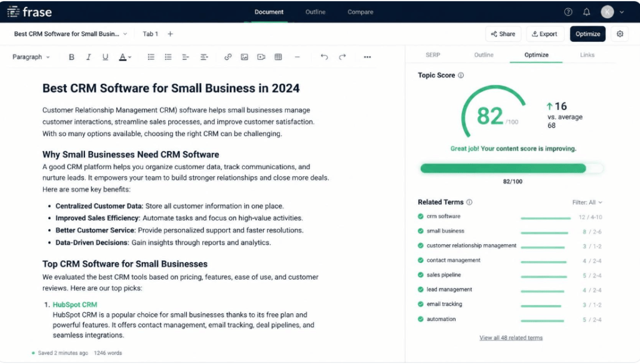Click the Topic Score info icon
This screenshot has height=364, width=640.
point(461,76)
